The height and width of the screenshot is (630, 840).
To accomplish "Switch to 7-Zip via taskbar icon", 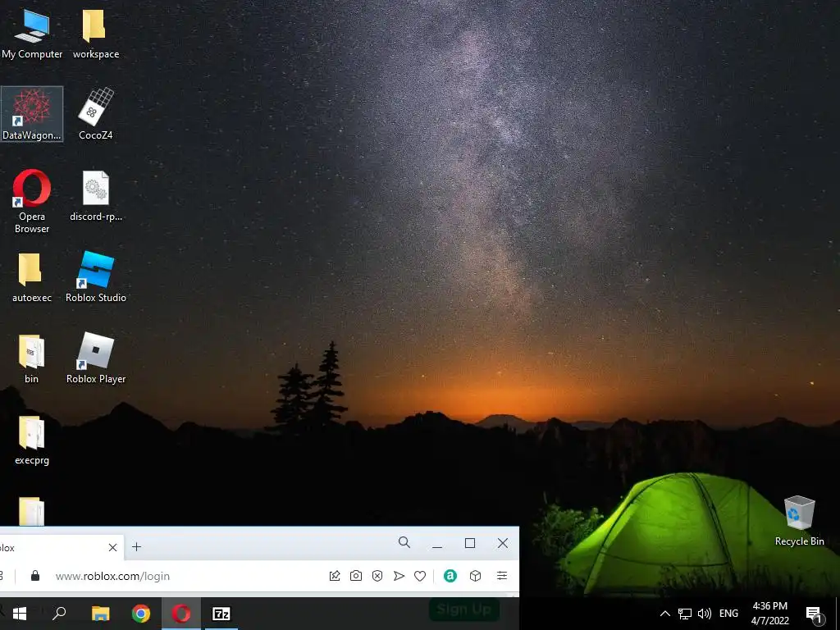I will click(221, 614).
